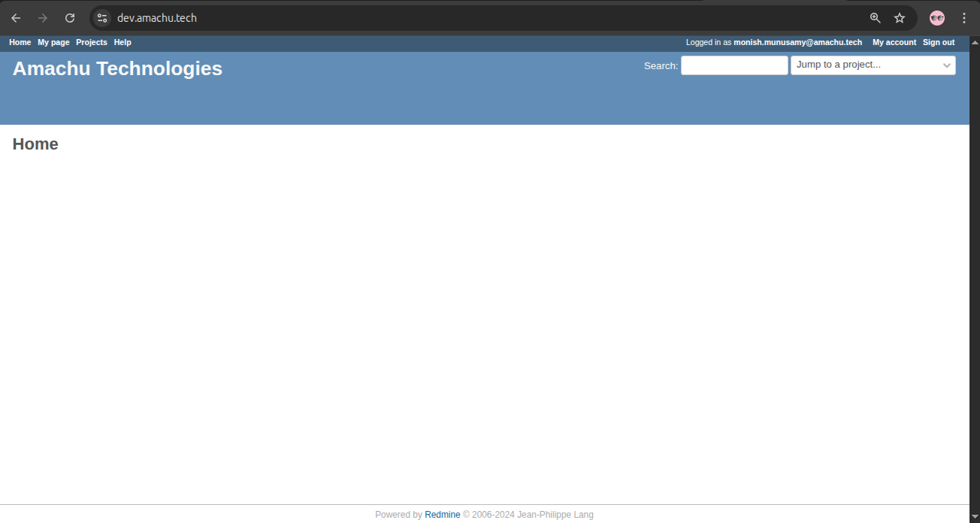Go to Home in the top menu
The image size is (980, 523).
(20, 43)
